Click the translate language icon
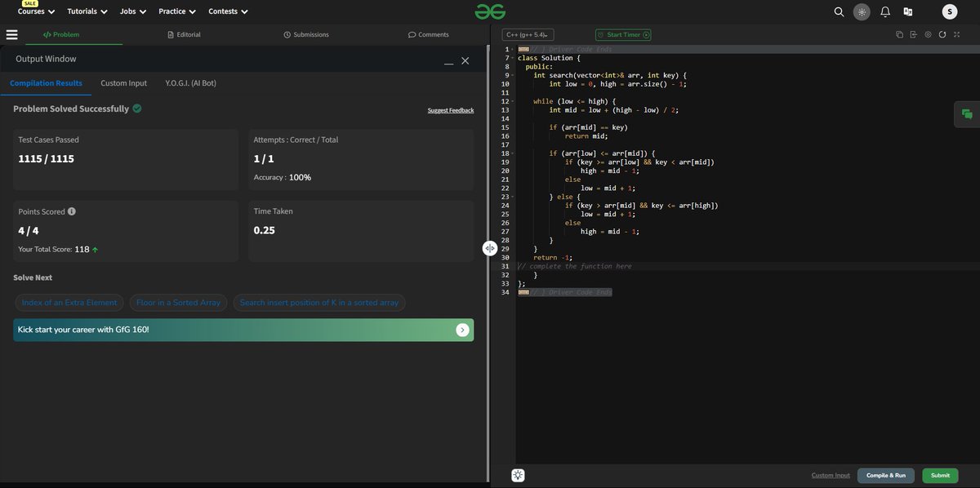This screenshot has width=980, height=488. (x=908, y=11)
